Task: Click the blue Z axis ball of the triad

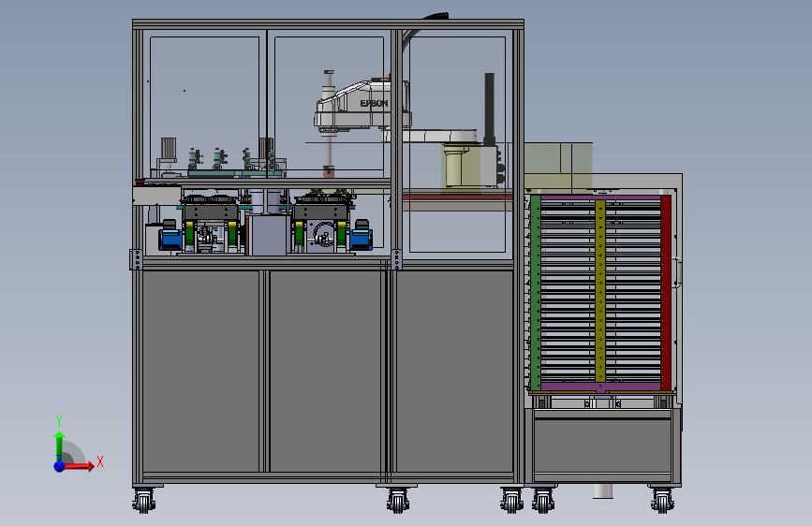Action: point(60,466)
